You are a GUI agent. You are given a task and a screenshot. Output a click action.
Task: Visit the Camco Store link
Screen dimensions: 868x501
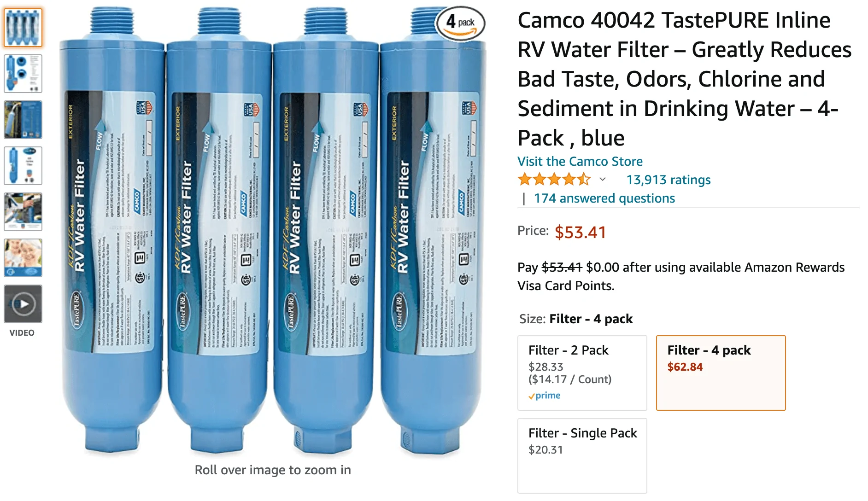[580, 161]
